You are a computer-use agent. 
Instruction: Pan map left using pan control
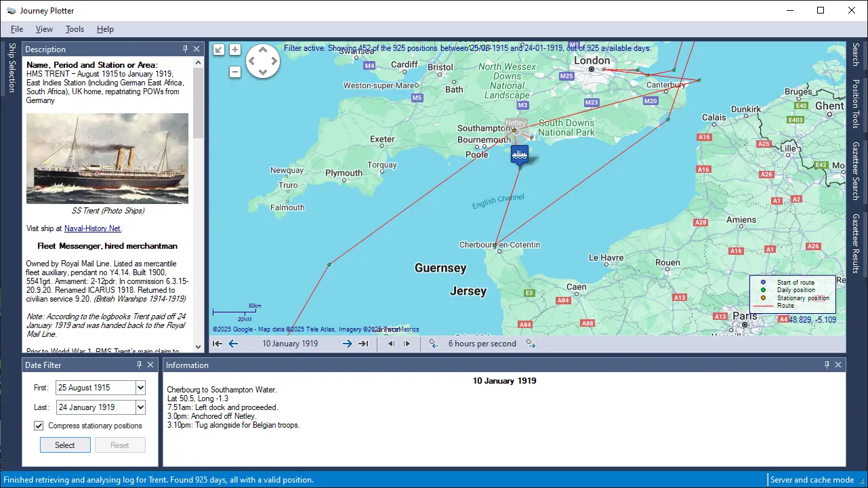pos(251,62)
